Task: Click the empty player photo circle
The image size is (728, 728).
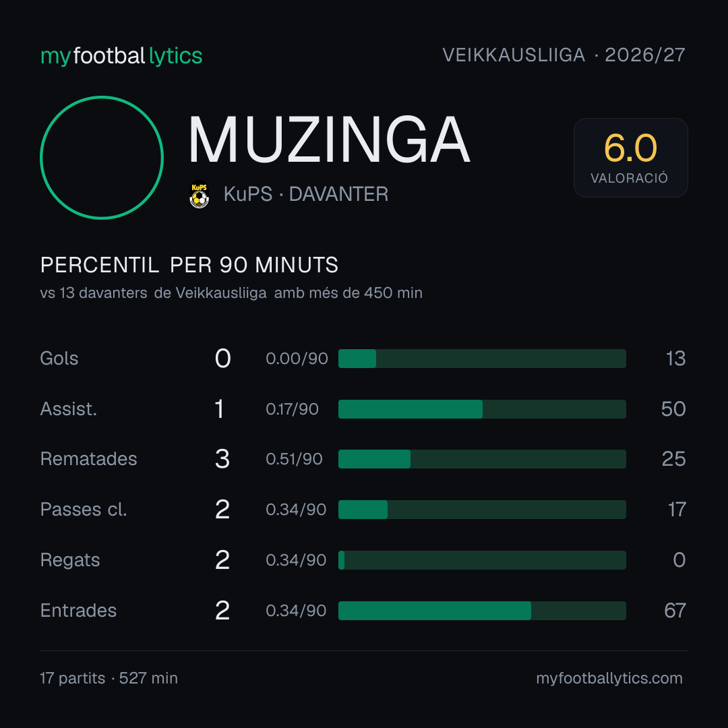Action: [102, 158]
